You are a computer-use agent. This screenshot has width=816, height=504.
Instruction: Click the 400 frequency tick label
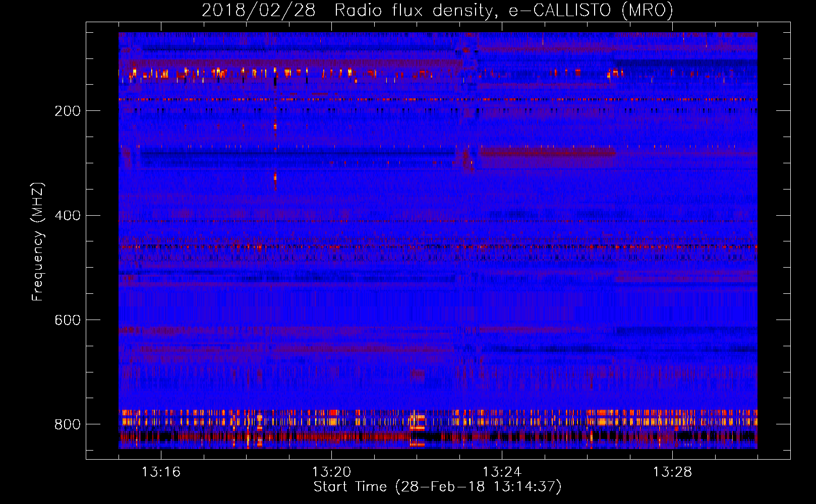click(x=68, y=216)
